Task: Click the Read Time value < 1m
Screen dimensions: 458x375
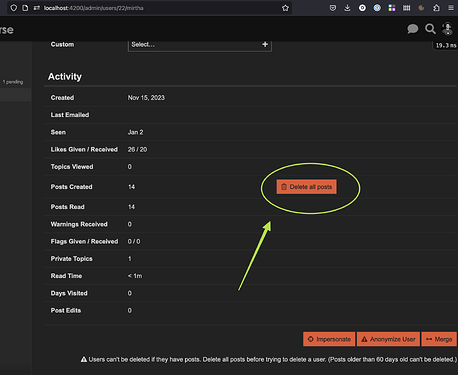Action: pos(135,276)
